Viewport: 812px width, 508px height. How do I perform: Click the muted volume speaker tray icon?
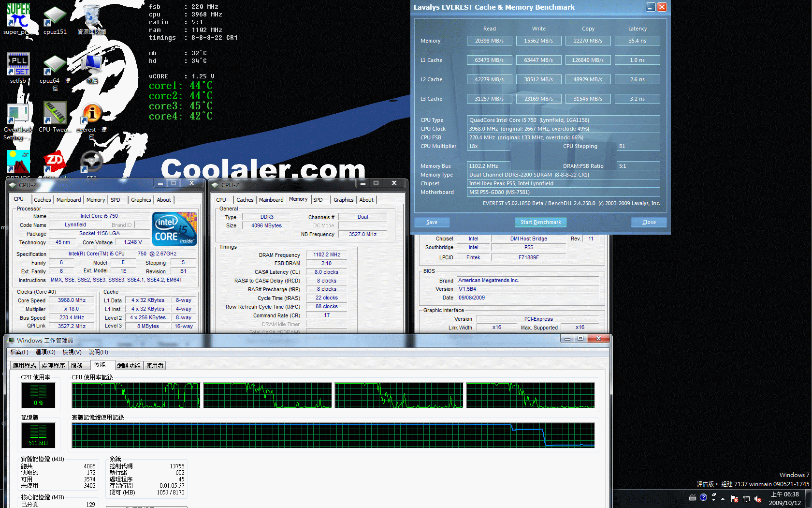[758, 499]
